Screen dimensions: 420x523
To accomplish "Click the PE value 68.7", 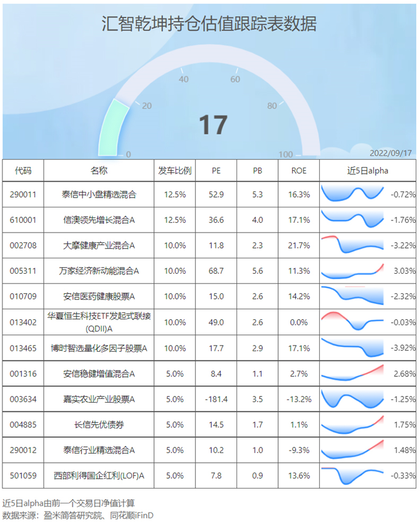I will point(216,271).
